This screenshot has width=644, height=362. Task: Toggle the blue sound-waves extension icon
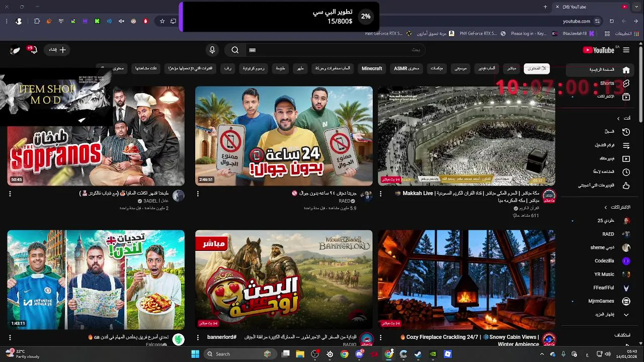(x=109, y=21)
